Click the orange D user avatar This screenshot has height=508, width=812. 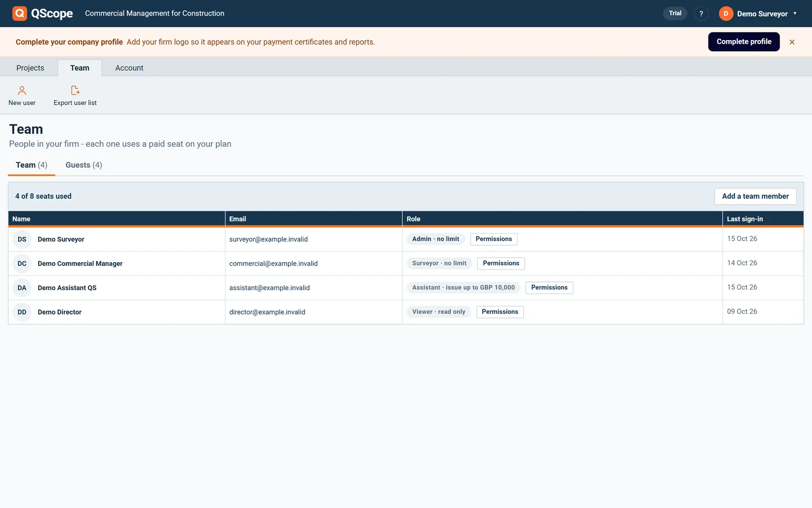(726, 14)
